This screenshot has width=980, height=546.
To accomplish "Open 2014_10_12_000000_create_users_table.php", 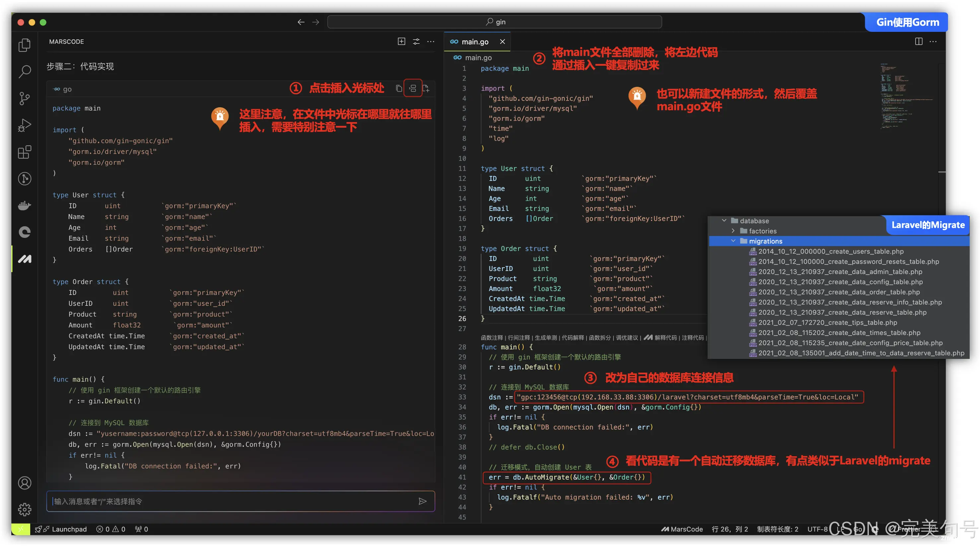I will pos(830,251).
